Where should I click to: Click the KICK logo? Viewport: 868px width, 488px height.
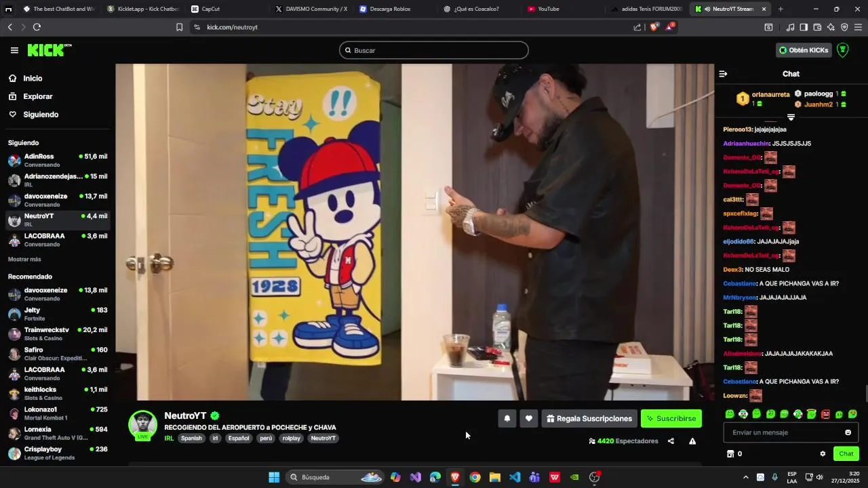click(x=49, y=50)
